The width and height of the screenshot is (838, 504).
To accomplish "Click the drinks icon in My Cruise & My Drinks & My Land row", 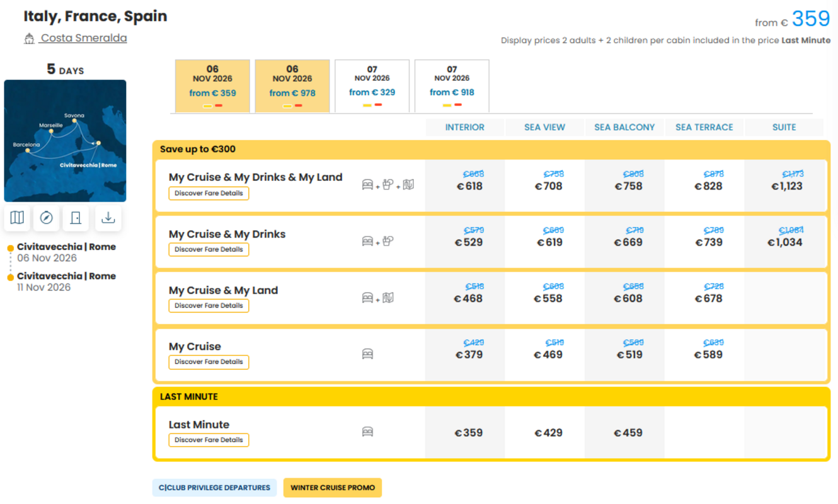I will (388, 184).
